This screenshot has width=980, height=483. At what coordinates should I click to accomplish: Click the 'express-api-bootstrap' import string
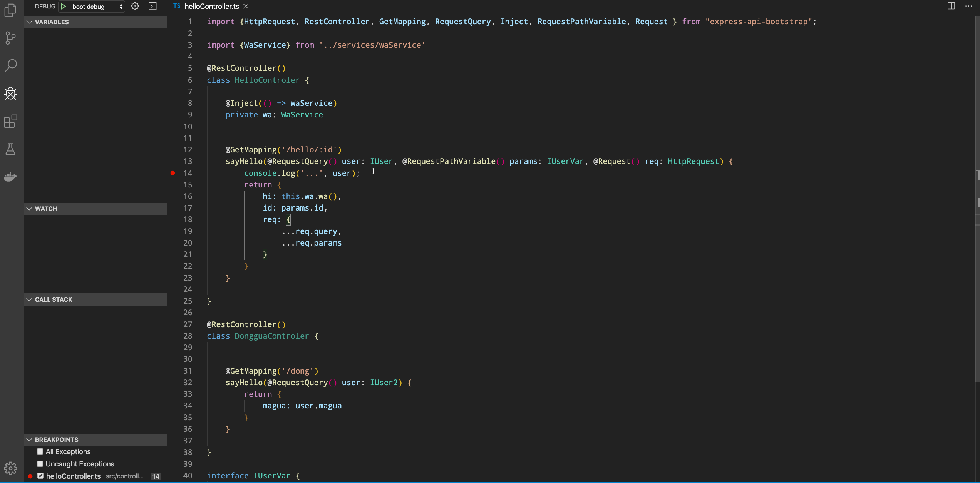click(759, 22)
